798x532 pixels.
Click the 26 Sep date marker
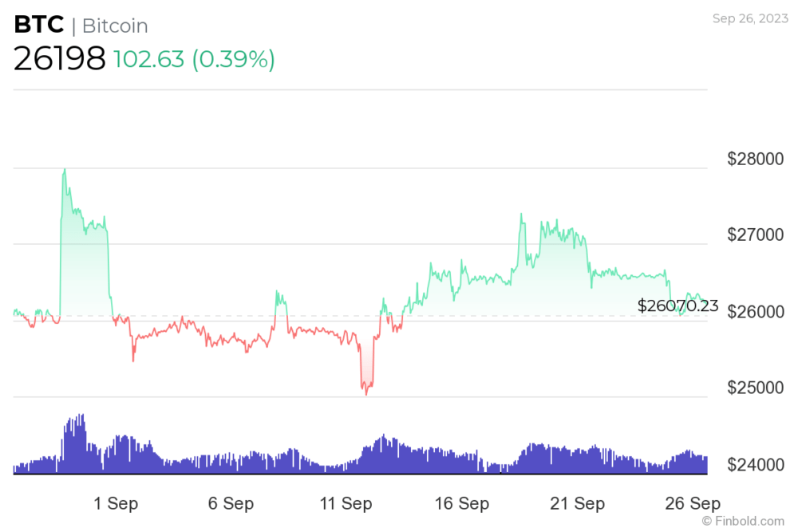point(693,503)
